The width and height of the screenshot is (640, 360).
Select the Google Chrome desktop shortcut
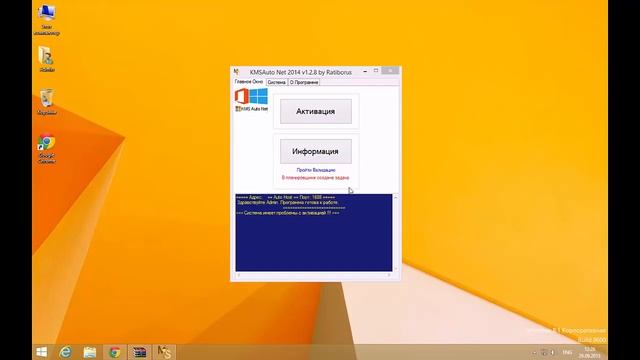click(x=47, y=149)
